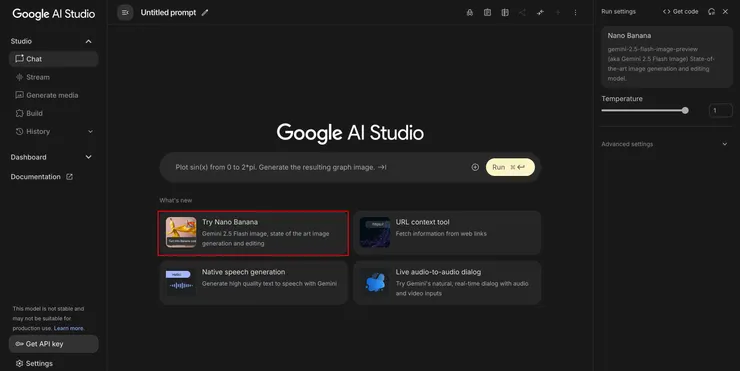Click the Stream icon in sidebar

click(19, 77)
